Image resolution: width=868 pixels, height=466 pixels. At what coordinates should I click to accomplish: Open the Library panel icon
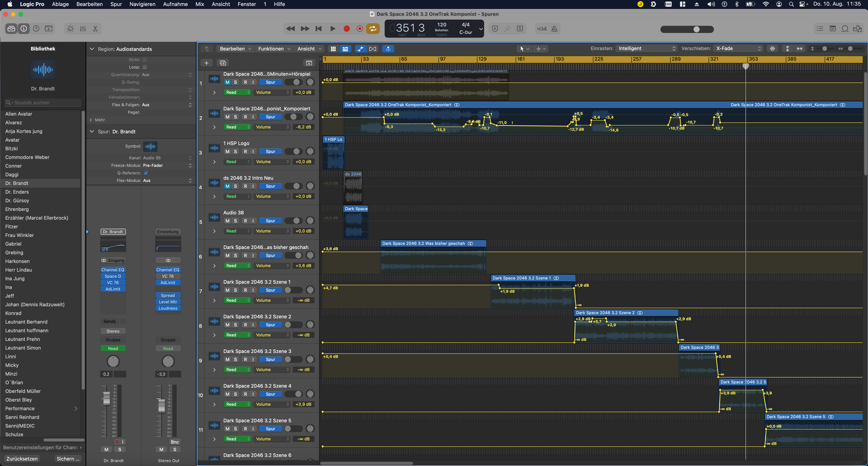click(x=11, y=29)
